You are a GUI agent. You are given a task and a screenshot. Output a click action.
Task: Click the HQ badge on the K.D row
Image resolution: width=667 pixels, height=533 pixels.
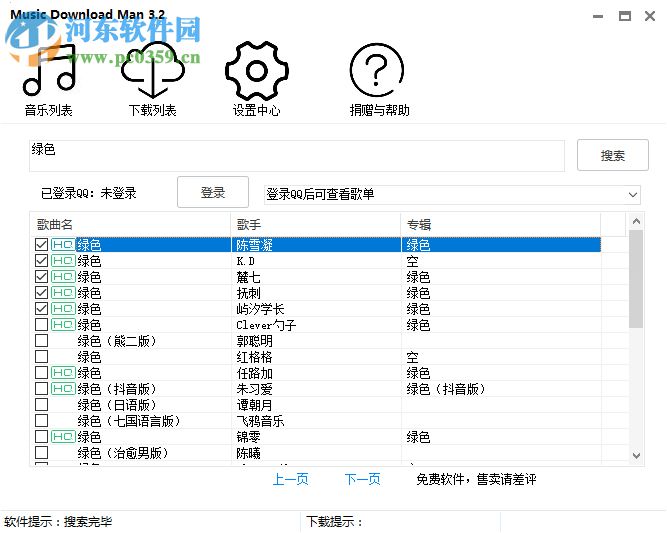[x=63, y=261]
